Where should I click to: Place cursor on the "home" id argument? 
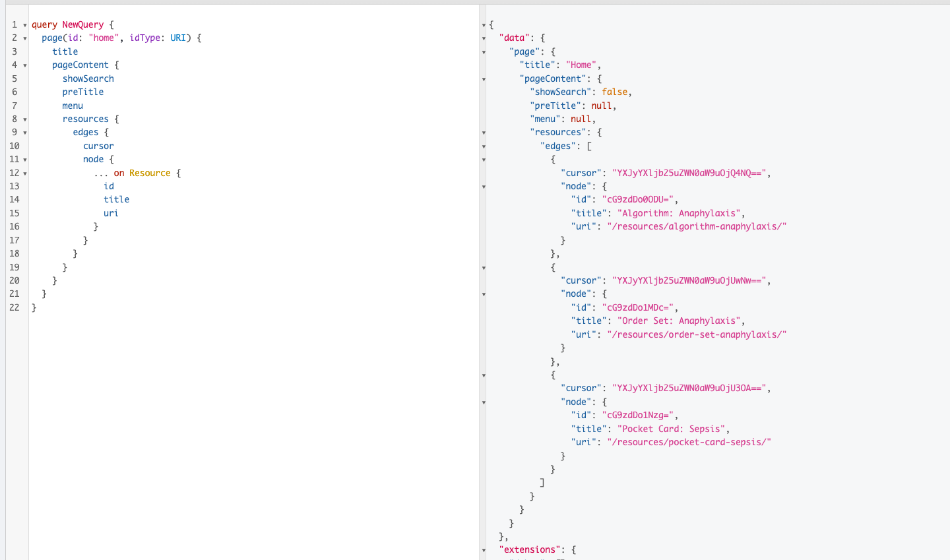coord(104,38)
